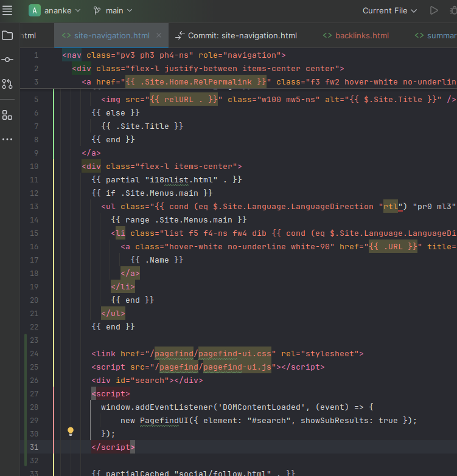Click the git branch icon beside main
The image size is (457, 476).
click(x=97, y=10)
